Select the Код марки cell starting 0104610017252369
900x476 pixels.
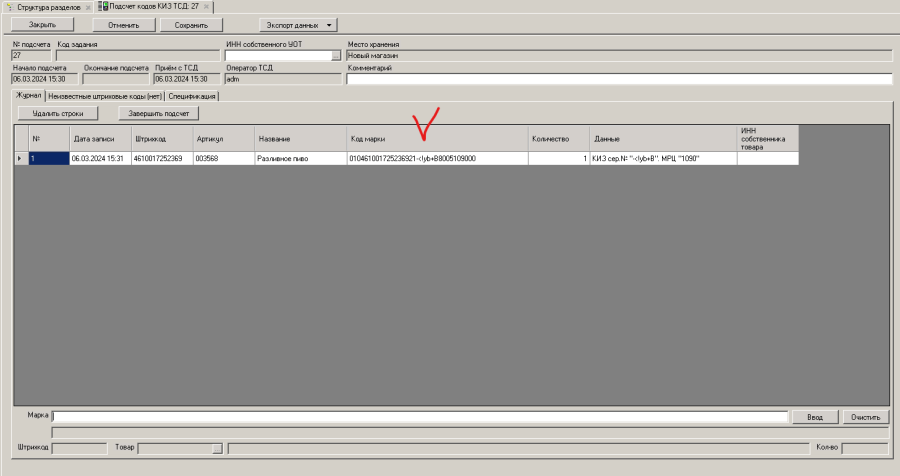click(437, 158)
